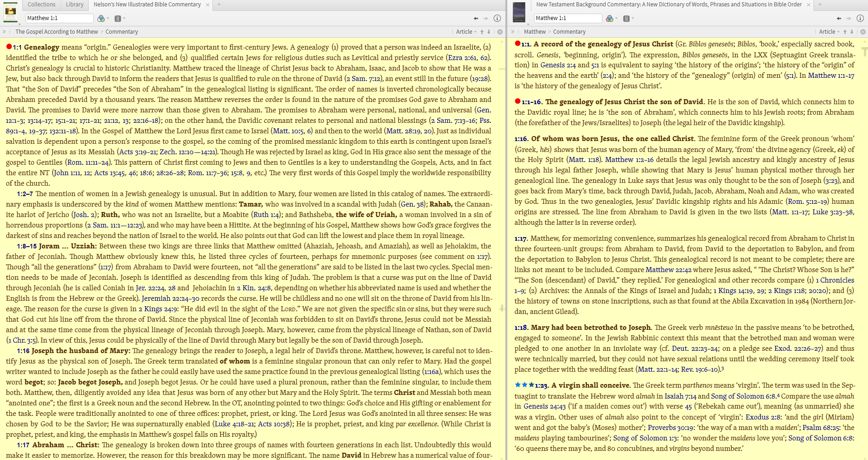Jump to previous article in Nelson's panel

pos(482,32)
